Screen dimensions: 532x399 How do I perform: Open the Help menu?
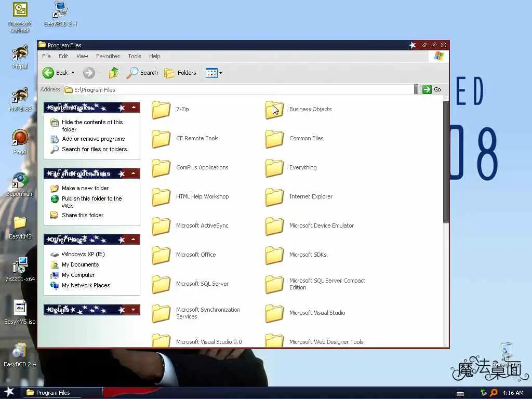pyautogui.click(x=154, y=56)
